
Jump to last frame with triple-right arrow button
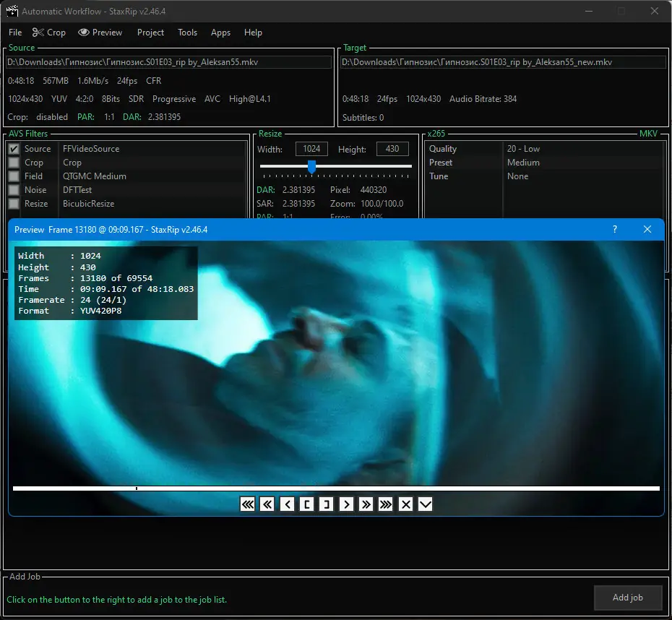pos(386,504)
